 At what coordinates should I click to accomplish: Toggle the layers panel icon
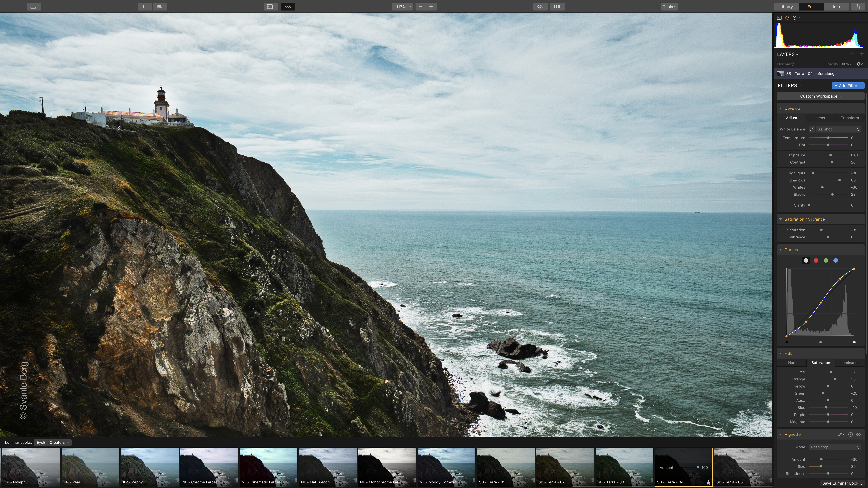[x=787, y=18]
